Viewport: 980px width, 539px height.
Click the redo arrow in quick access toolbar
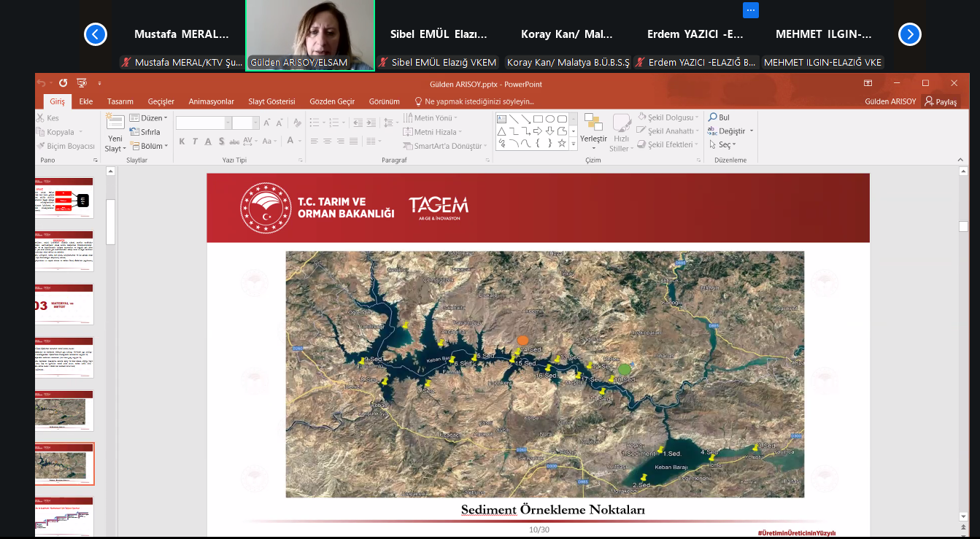(x=63, y=83)
